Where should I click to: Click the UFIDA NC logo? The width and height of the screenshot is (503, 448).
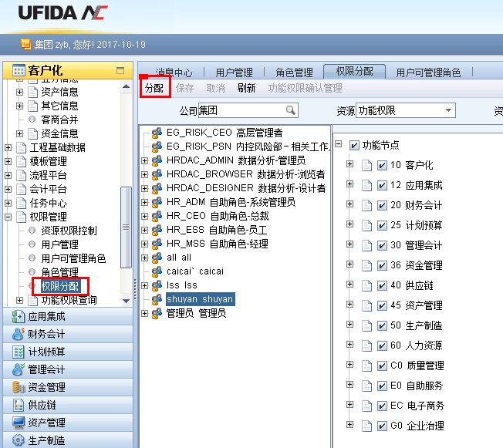click(x=62, y=13)
